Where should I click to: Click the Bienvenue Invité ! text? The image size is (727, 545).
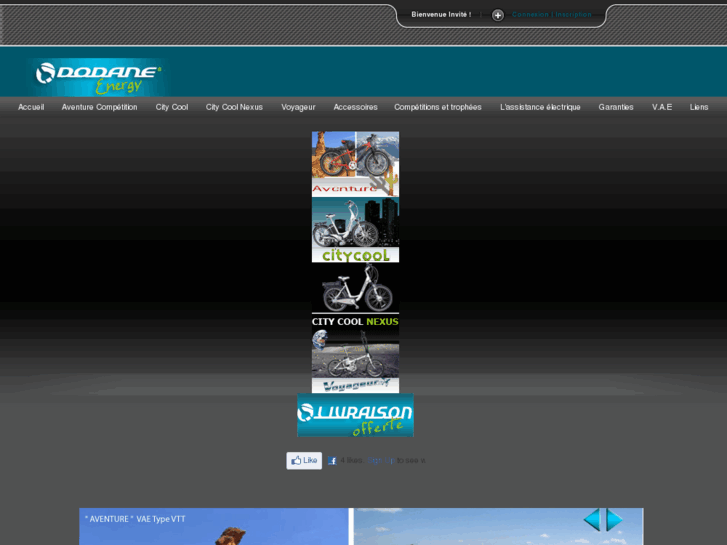coord(441,14)
